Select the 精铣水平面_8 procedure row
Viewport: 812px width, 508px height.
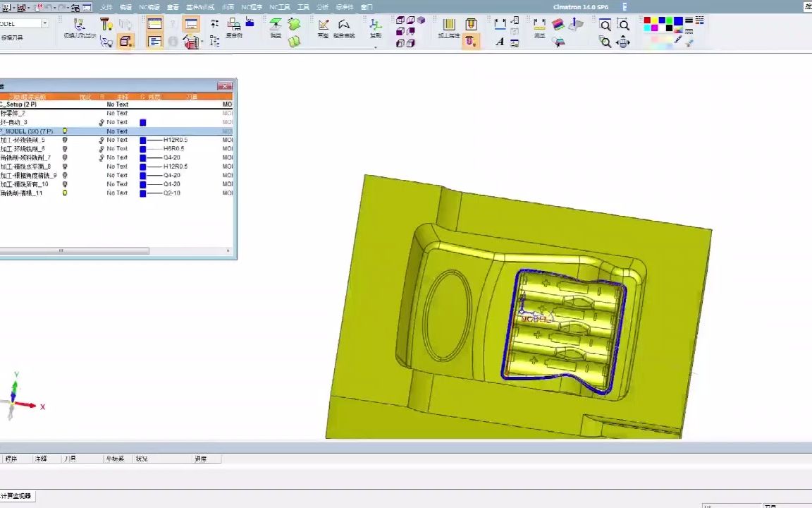click(x=28, y=167)
